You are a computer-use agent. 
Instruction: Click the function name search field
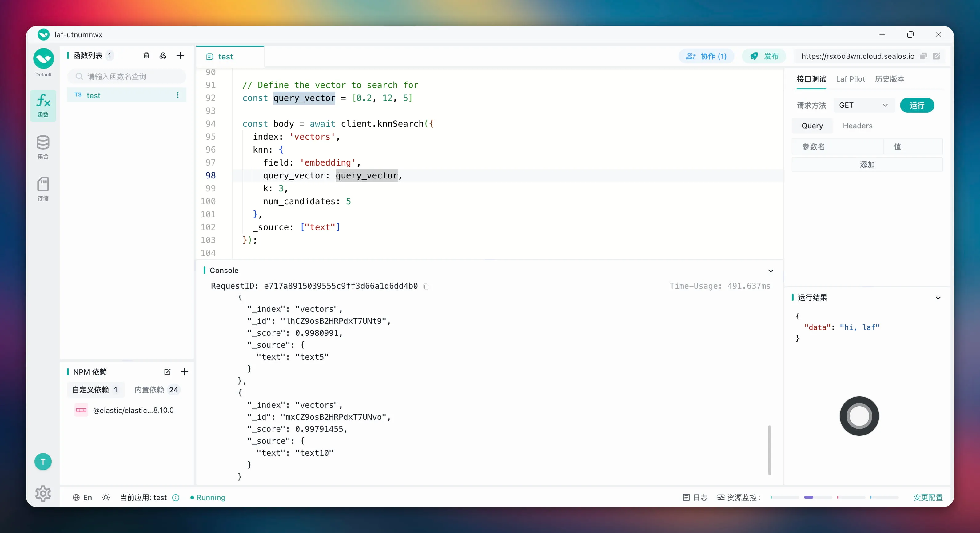129,77
